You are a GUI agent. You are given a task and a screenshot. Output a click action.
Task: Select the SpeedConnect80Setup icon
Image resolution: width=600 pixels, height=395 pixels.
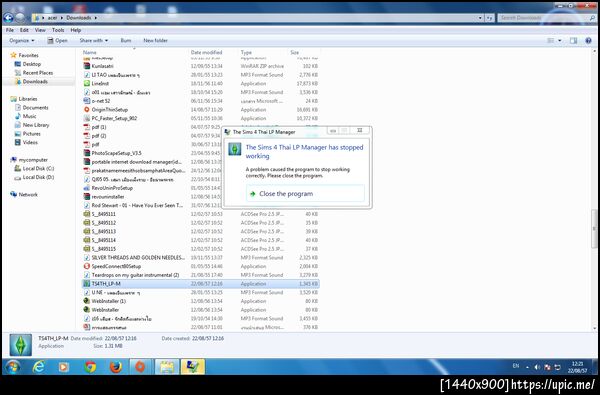point(86,266)
